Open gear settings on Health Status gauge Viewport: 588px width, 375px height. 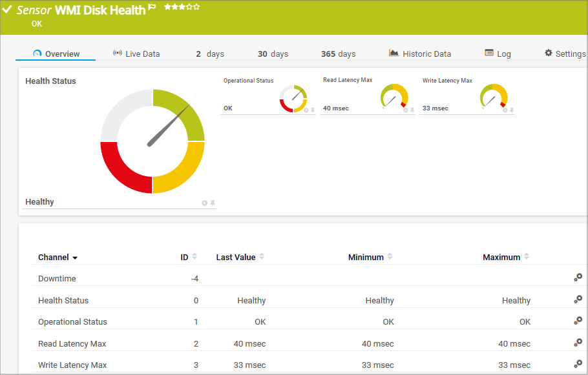click(205, 203)
